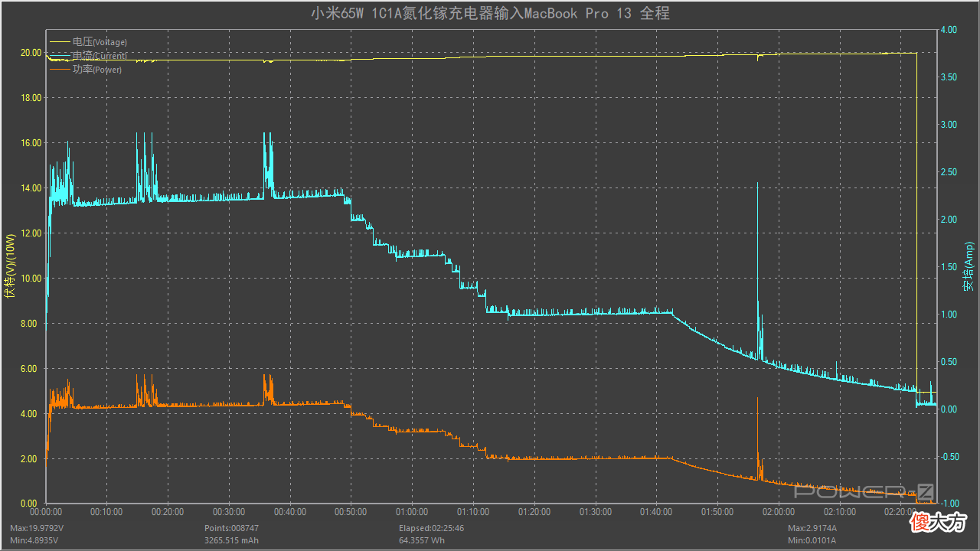
Task: Select the 伏特(V)/(10W) left axis label
Action: point(10,266)
